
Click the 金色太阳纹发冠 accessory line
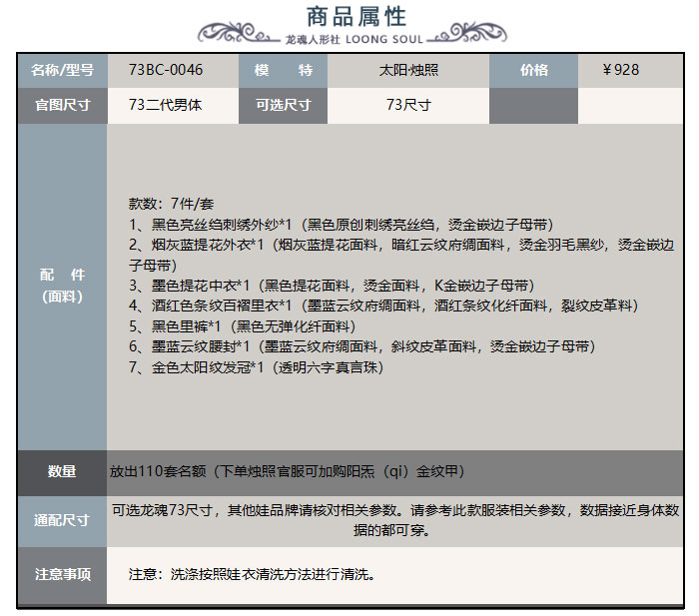pos(256,367)
